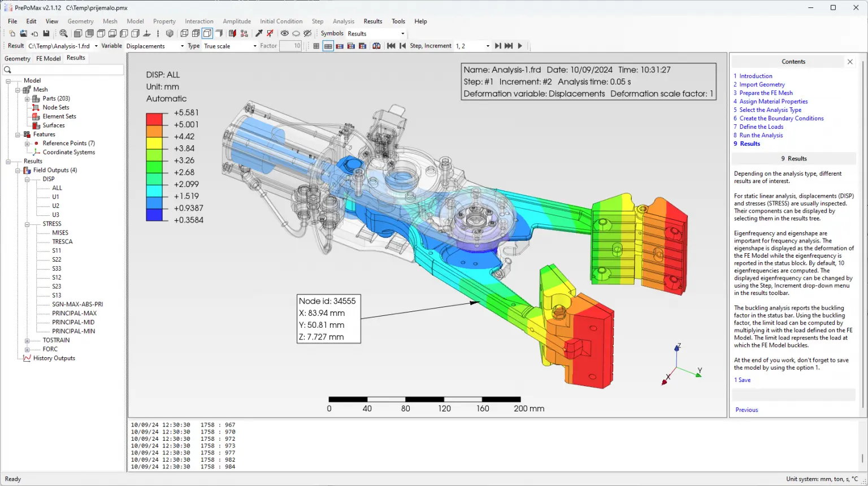
Task: Click the remove annotations icon
Action: [270, 34]
